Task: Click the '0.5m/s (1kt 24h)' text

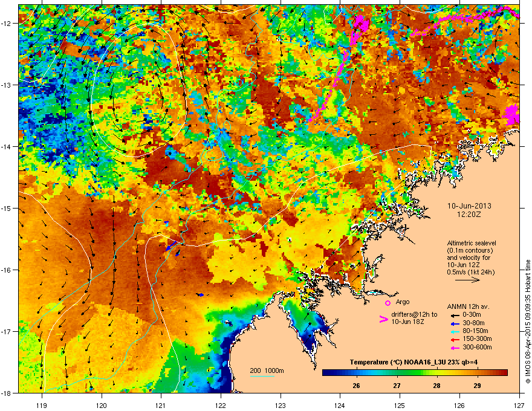Action: click(x=470, y=272)
